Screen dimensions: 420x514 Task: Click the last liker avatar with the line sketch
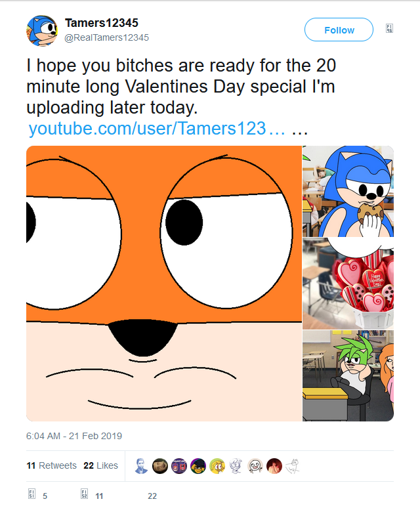click(293, 465)
